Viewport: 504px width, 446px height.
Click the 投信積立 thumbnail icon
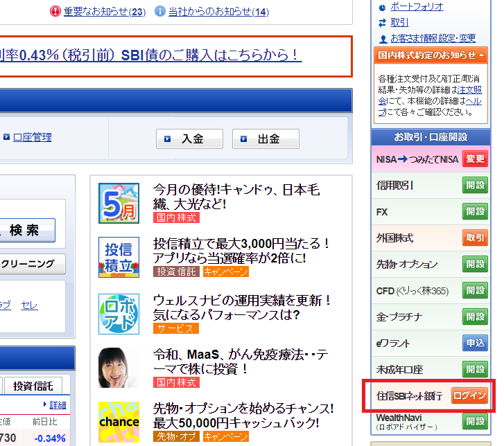[119, 257]
